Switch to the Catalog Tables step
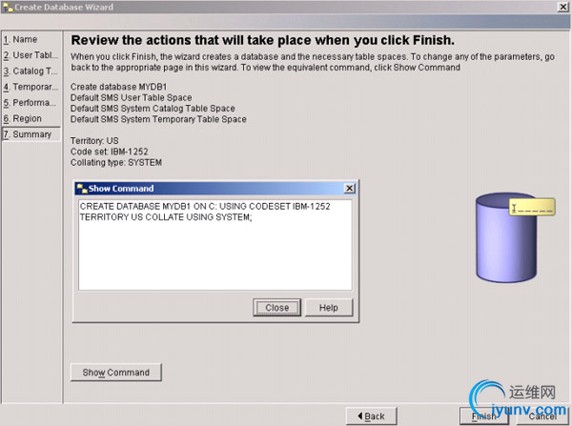 (30, 71)
